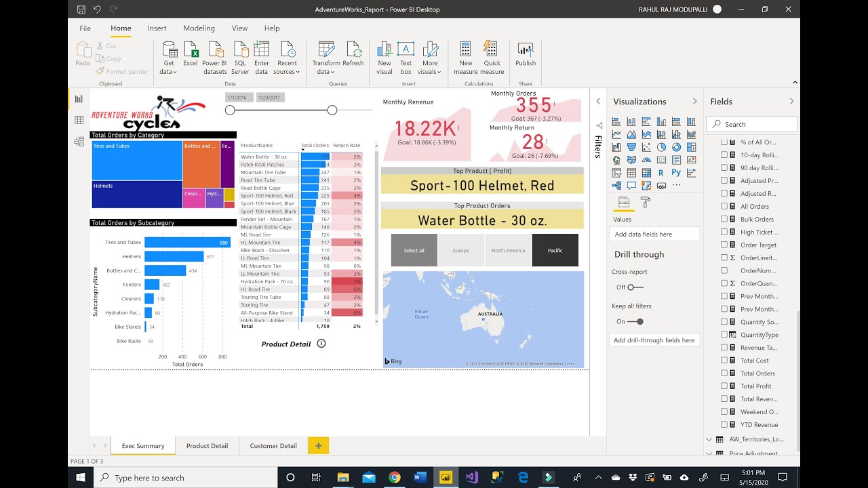Collapse the Fields pane chevron
This screenshot has width=868, height=488.
[791, 102]
